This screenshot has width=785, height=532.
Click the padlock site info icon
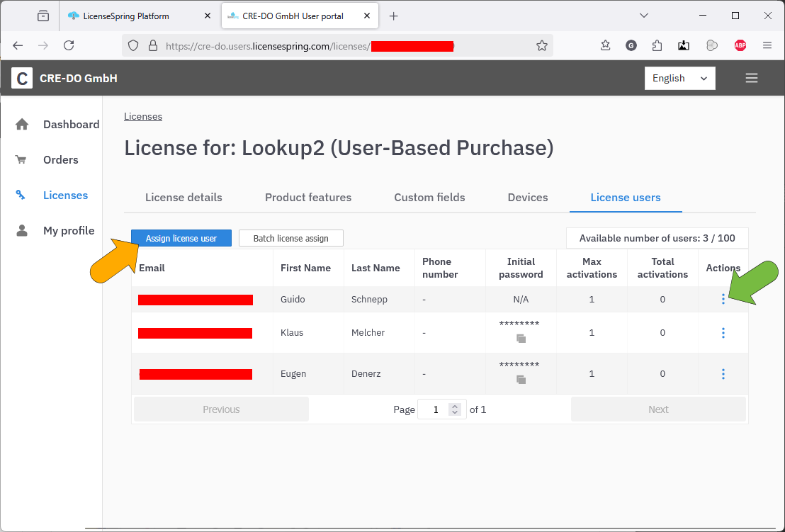point(153,45)
